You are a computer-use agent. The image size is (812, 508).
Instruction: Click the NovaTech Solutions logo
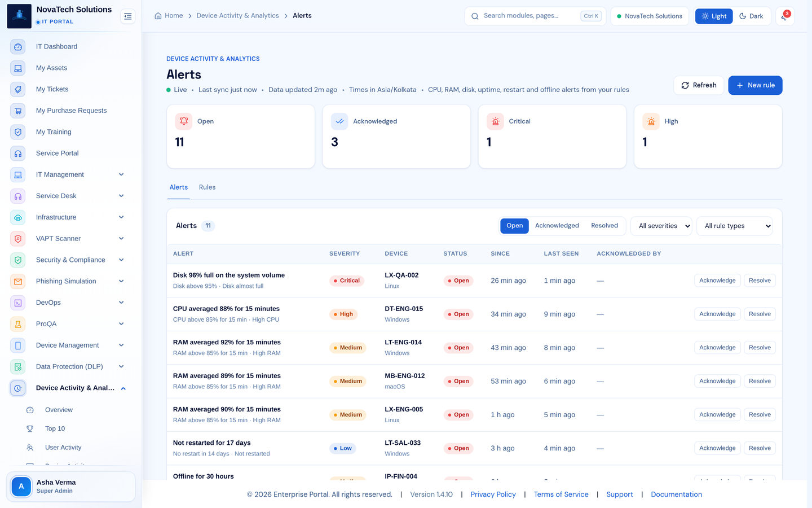tap(19, 16)
